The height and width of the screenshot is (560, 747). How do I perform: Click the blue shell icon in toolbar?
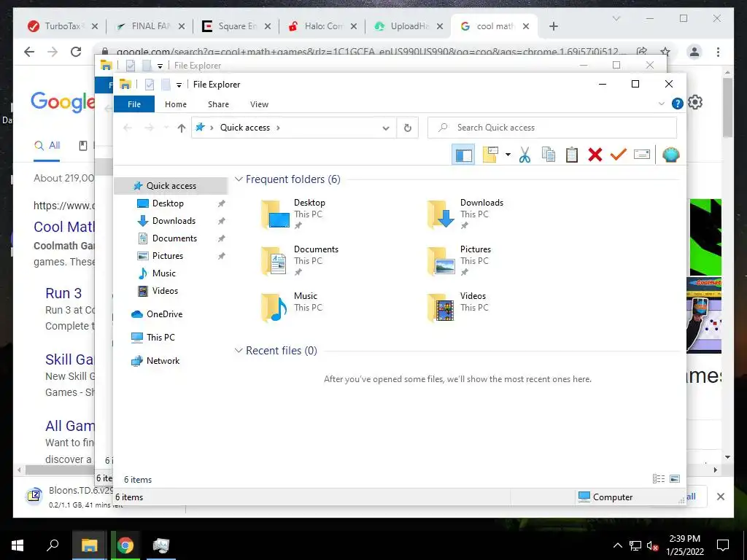(x=670, y=155)
